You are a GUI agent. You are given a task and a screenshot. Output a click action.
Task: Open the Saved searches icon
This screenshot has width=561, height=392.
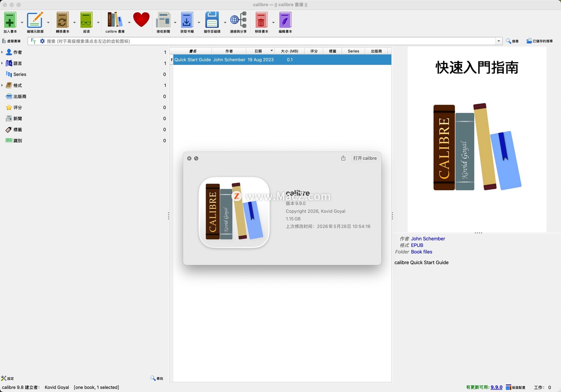pyautogui.click(x=540, y=41)
